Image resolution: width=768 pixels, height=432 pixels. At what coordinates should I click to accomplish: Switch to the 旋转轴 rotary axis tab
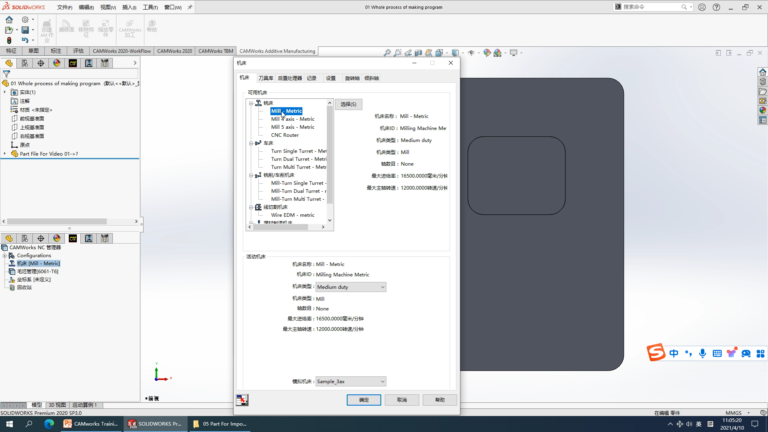point(352,78)
